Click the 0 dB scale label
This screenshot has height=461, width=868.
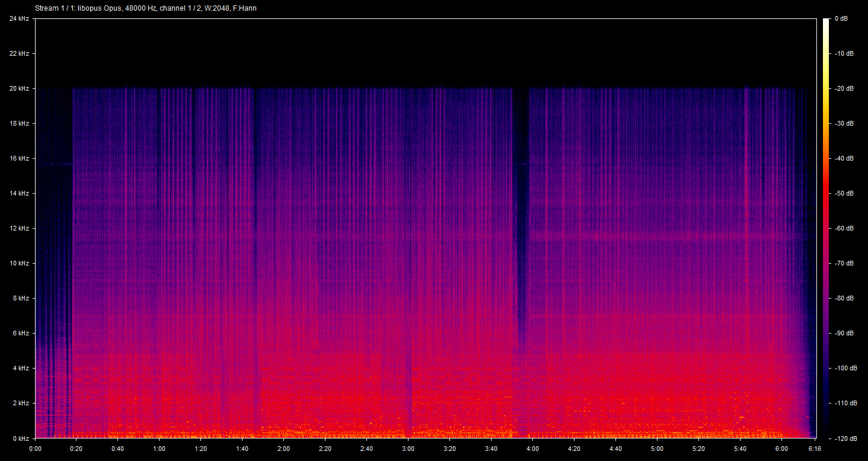coord(841,18)
